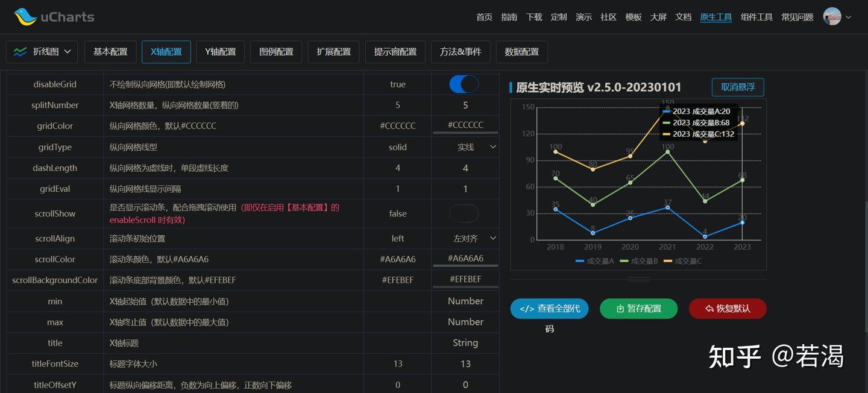Click the green 暂存配置 button

(638, 309)
